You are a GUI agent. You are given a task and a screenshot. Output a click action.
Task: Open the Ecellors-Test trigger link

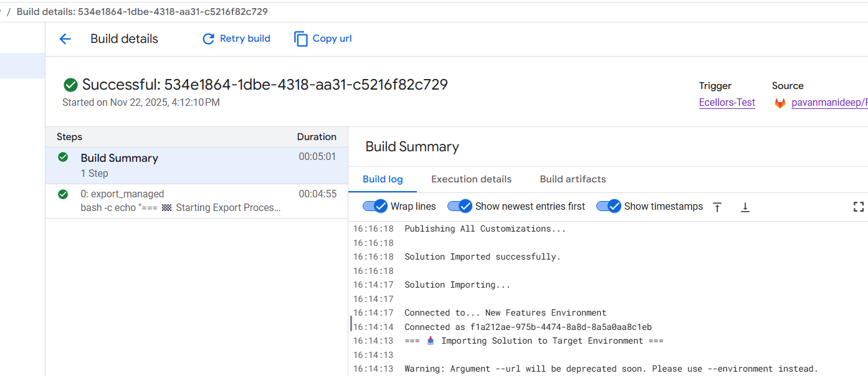pos(727,103)
